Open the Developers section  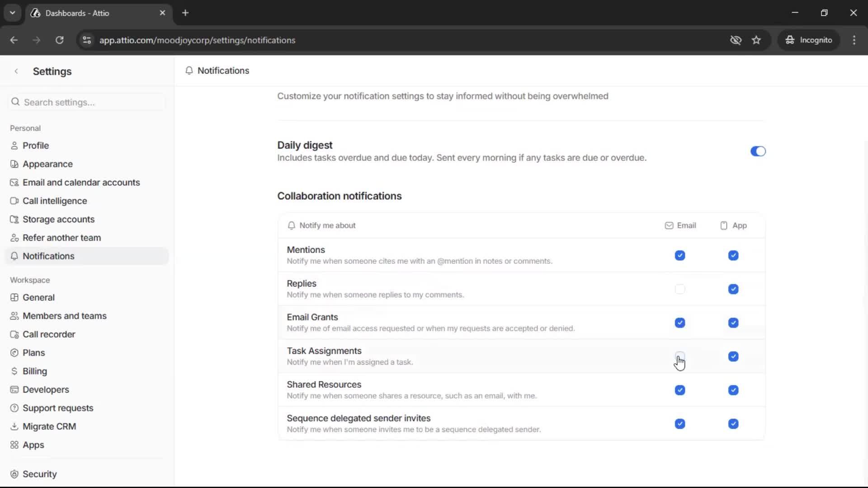click(46, 389)
